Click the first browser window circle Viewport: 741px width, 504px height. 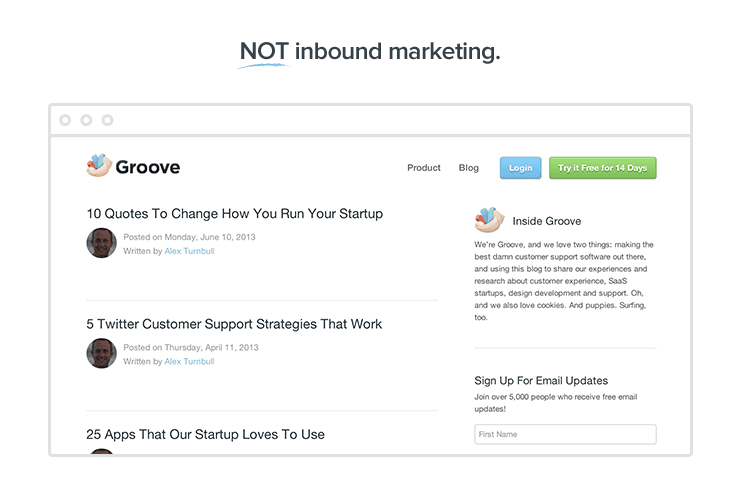[x=65, y=120]
